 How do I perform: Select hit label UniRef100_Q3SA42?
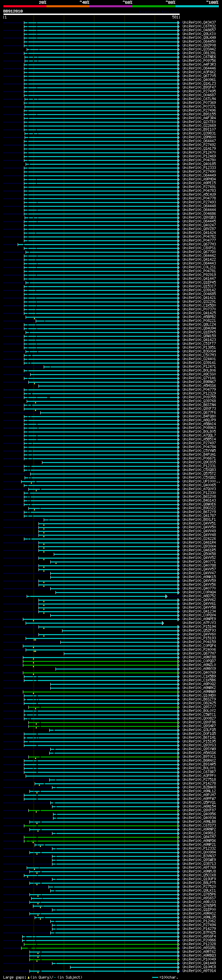[x=199, y=49]
